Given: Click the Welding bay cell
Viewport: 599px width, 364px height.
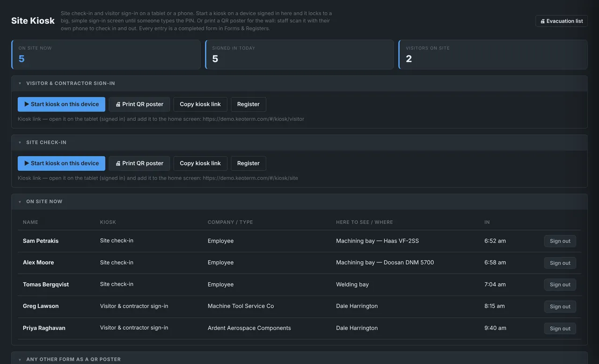Looking at the screenshot, I should (x=352, y=284).
